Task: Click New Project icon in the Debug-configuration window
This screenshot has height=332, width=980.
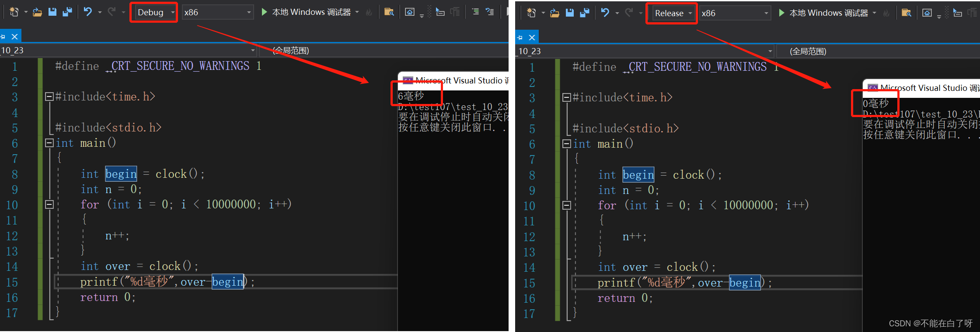Action: 14,12
